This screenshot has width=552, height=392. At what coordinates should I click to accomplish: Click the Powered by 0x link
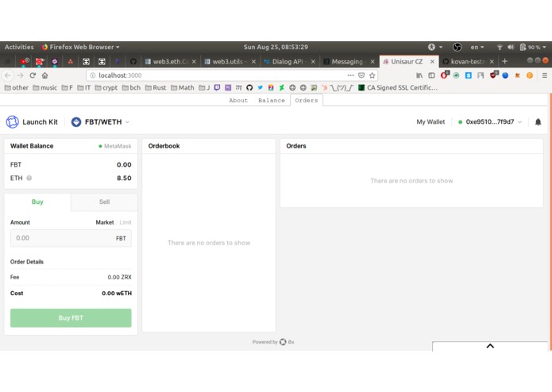tap(273, 342)
